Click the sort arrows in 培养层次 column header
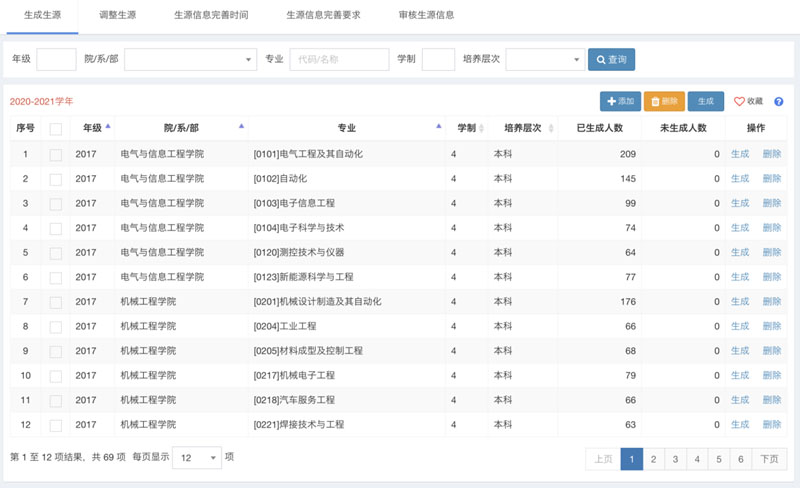 pos(550,128)
